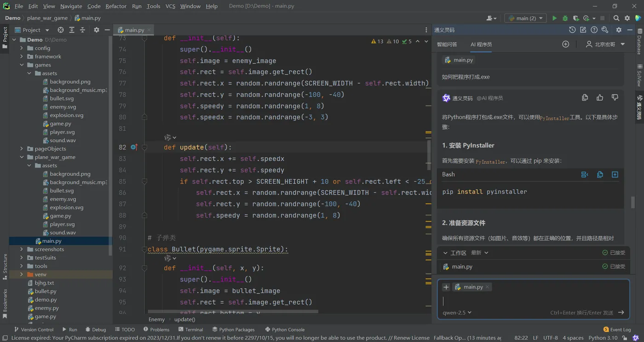
Task: Copy the Bash code block
Action: pyautogui.click(x=600, y=175)
